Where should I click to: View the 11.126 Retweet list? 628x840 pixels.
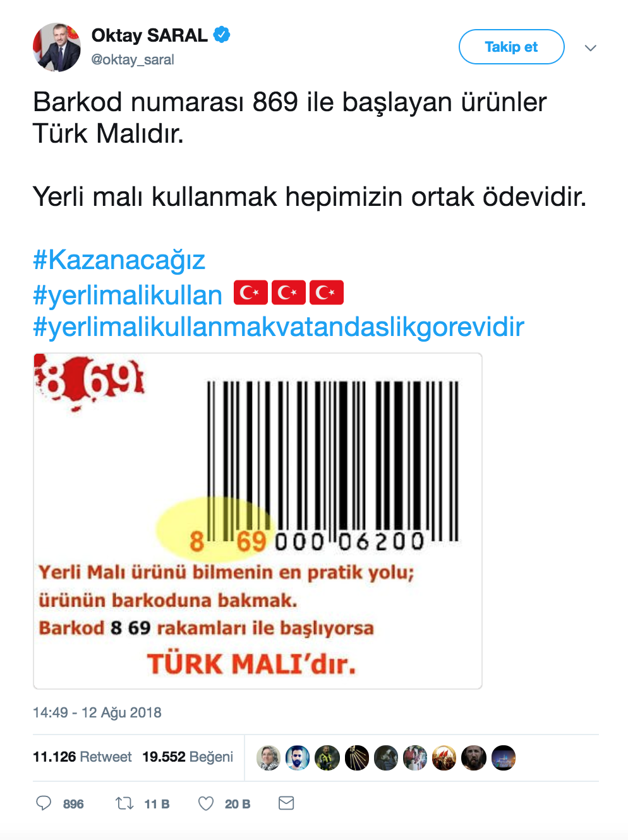click(82, 757)
